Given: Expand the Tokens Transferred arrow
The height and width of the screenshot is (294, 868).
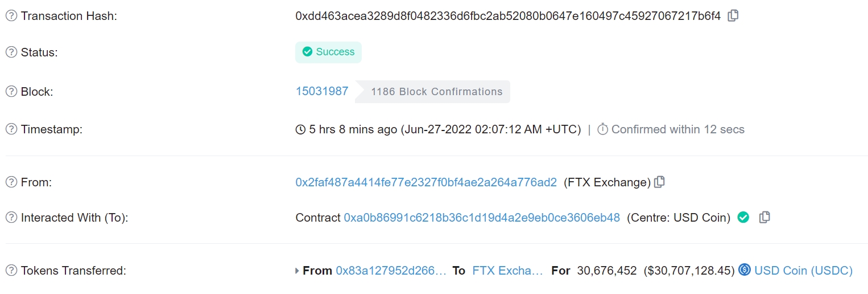Looking at the screenshot, I should point(297,271).
